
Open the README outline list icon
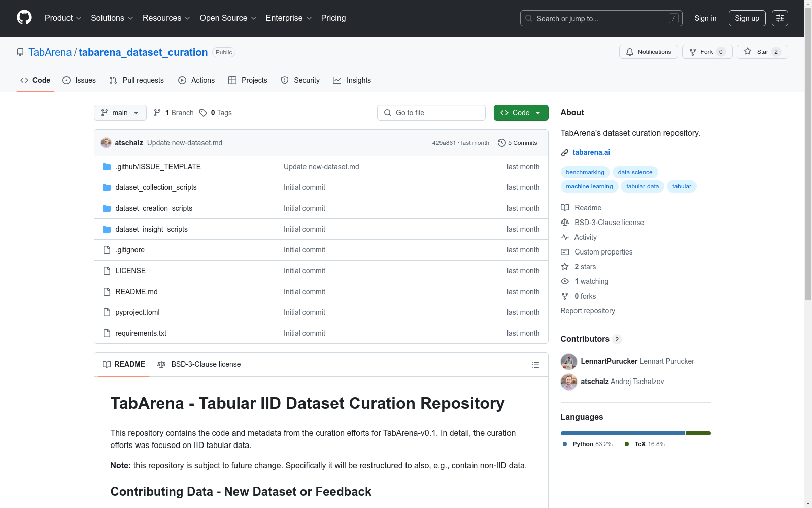click(x=535, y=365)
